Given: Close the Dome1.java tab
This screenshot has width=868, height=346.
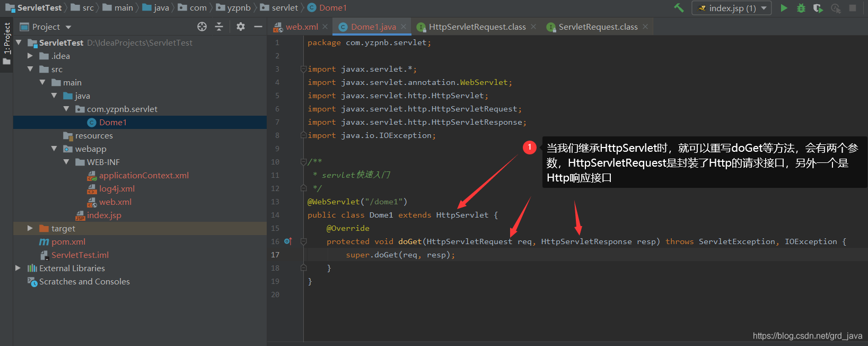Looking at the screenshot, I should pyautogui.click(x=404, y=27).
